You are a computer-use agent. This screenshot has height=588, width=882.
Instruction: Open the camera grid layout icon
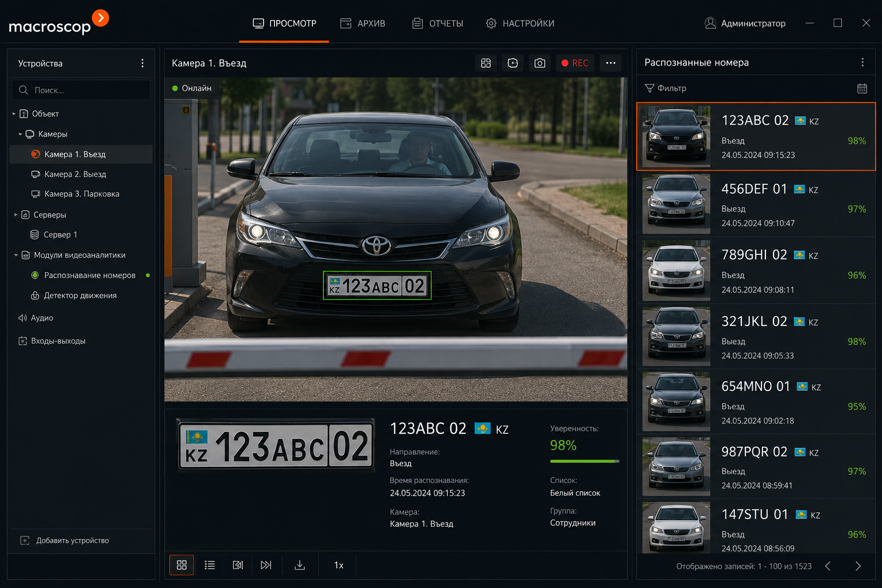(x=486, y=63)
